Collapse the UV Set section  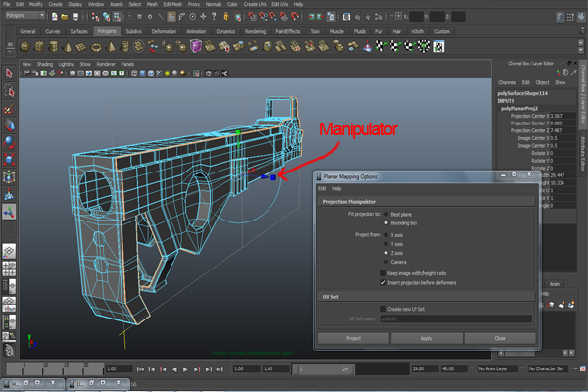426,297
